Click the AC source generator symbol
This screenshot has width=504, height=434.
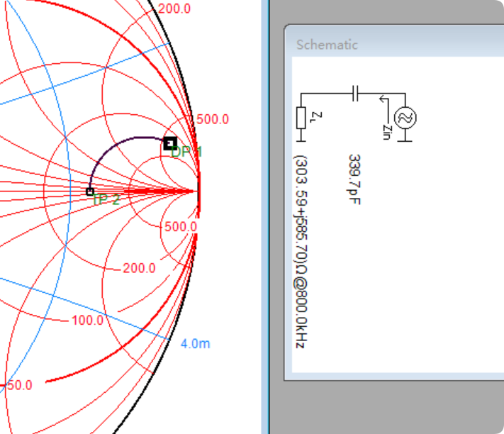pyautogui.click(x=405, y=118)
